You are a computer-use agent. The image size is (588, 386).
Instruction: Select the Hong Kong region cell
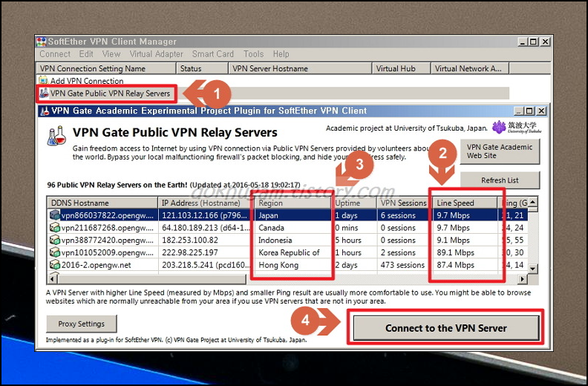point(293,265)
